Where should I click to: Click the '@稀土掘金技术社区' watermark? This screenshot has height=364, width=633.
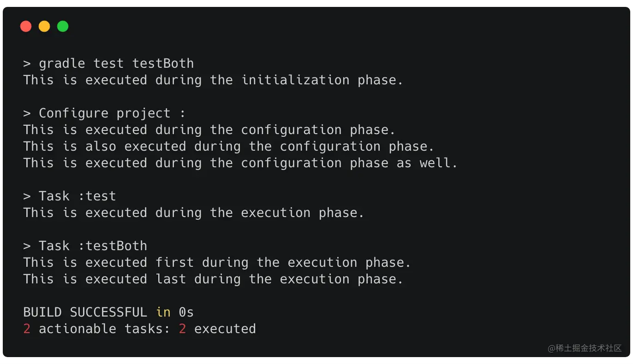(585, 348)
